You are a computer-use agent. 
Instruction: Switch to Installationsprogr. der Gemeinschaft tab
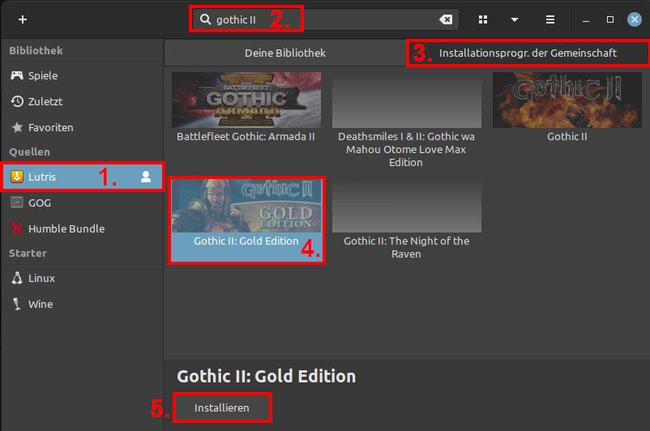coord(528,53)
